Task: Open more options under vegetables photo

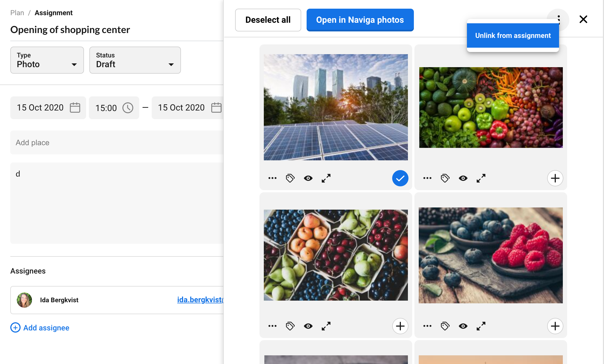Action: (x=427, y=178)
